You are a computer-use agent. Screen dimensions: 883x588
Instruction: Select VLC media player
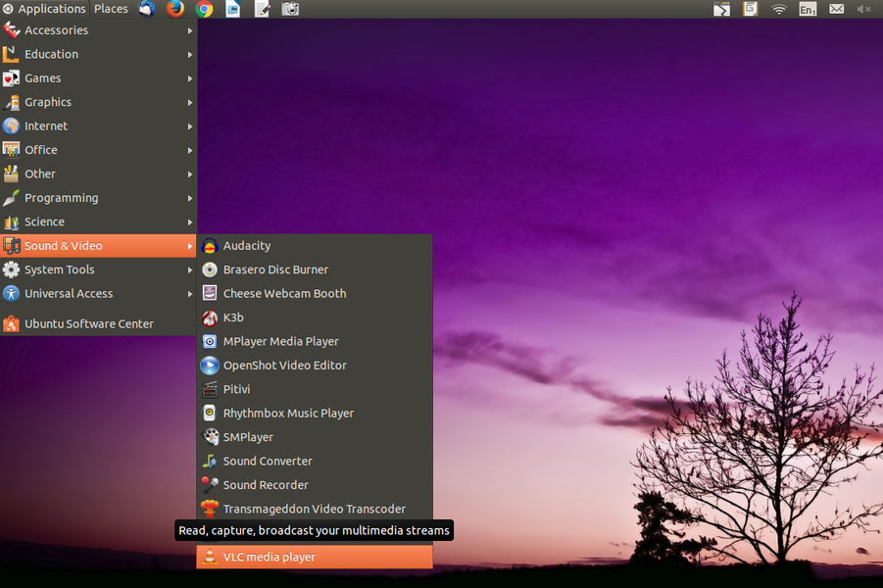pyautogui.click(x=315, y=557)
